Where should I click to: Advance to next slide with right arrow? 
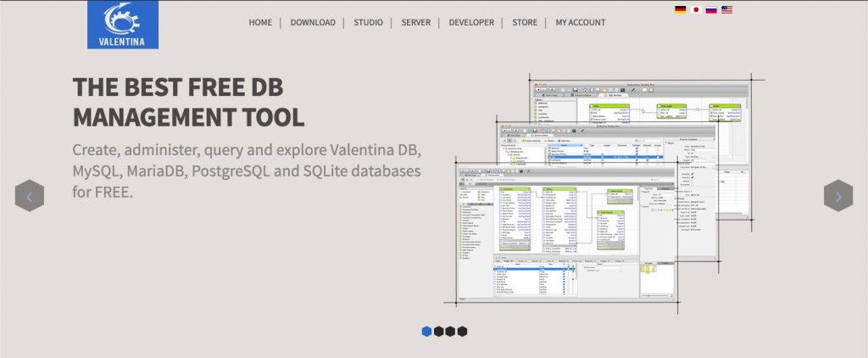(x=838, y=196)
